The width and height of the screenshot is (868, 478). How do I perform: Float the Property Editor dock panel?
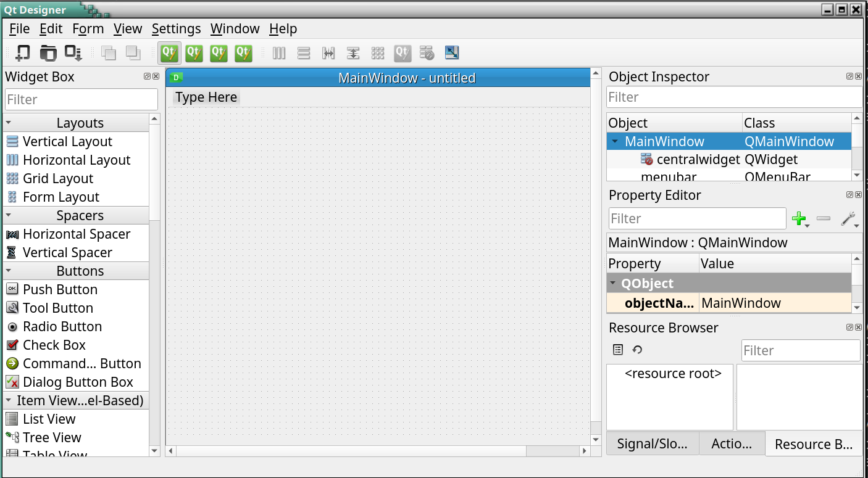pyautogui.click(x=850, y=195)
